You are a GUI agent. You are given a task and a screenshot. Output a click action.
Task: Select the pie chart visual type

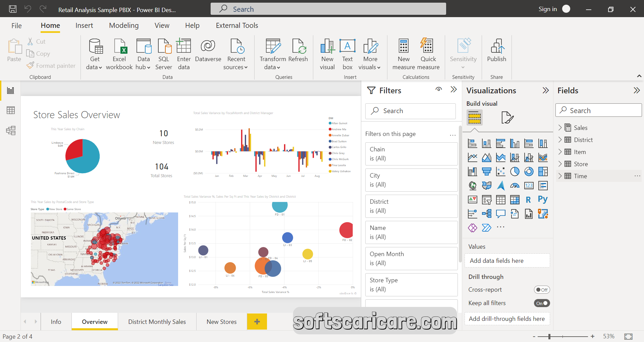[515, 172]
